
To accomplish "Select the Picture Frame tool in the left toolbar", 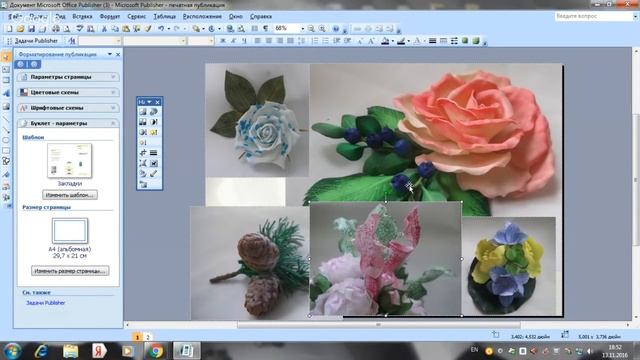I will [6, 107].
